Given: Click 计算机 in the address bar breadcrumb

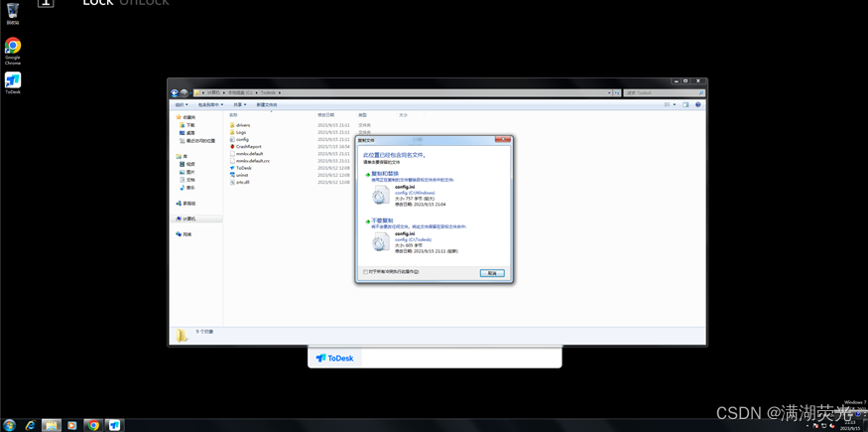Looking at the screenshot, I should point(213,93).
